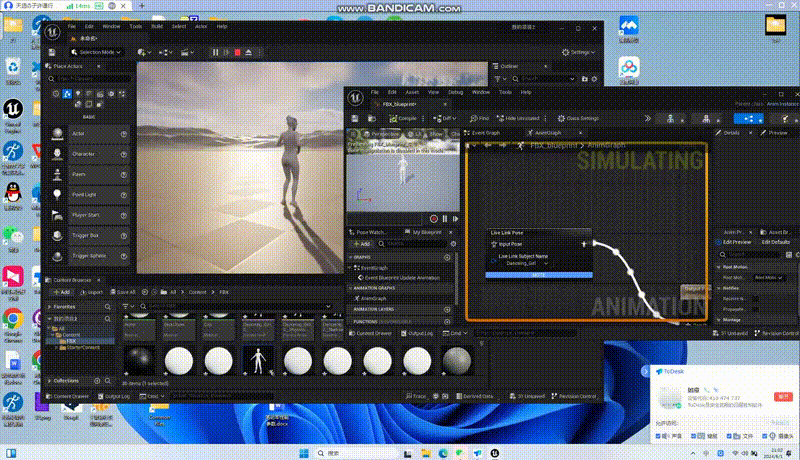Click Derived Data in status bar
Screen dimensions: 800x460
[x=474, y=396]
